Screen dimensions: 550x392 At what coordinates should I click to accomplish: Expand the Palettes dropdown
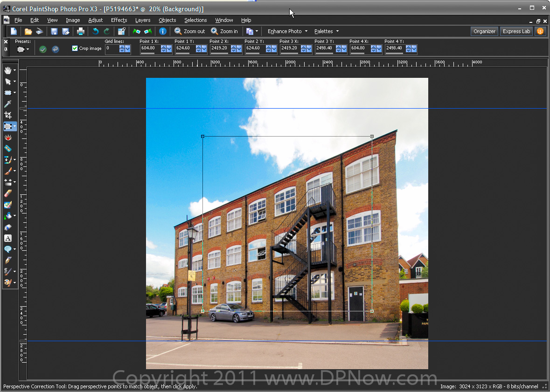click(x=326, y=31)
